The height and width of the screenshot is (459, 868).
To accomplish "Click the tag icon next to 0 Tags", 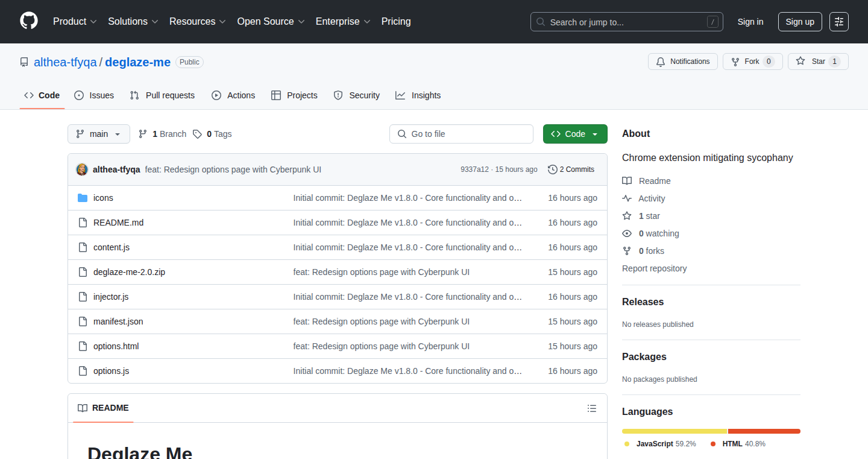I will [197, 134].
